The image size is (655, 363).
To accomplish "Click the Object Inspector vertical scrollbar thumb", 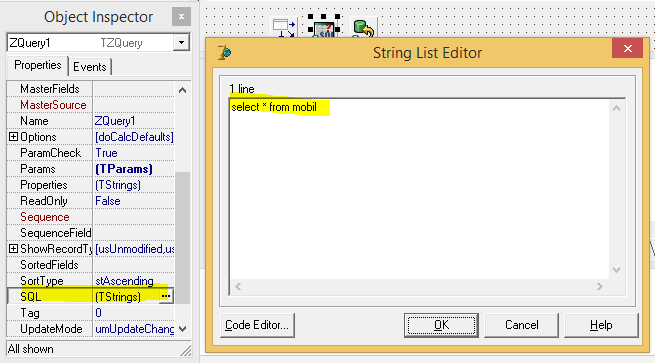I will [183, 237].
